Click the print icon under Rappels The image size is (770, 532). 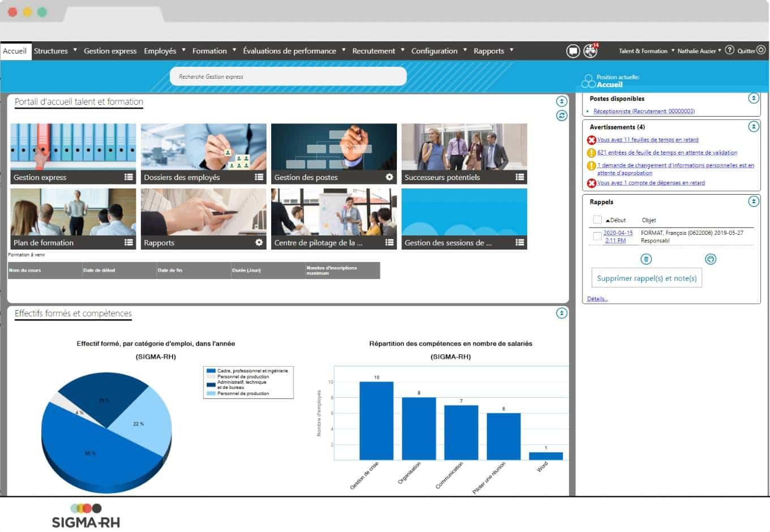(x=711, y=259)
